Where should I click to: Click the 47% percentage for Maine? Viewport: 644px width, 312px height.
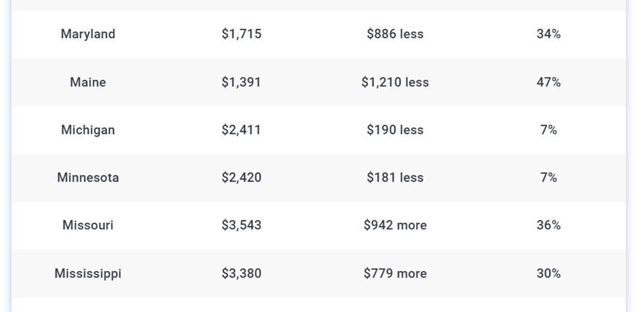point(548,82)
